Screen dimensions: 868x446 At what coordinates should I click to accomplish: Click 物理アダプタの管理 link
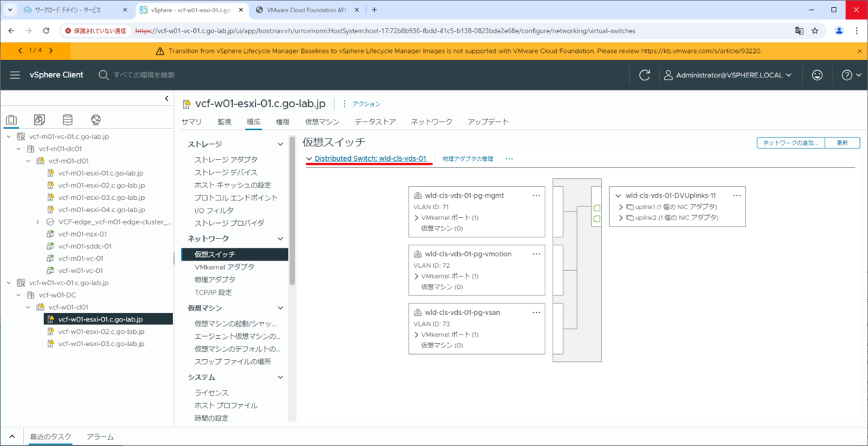(x=468, y=159)
